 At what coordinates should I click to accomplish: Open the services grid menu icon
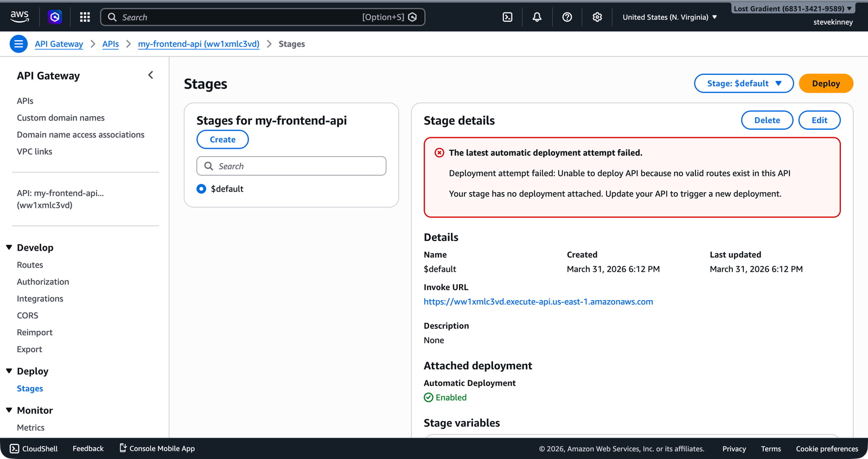click(x=85, y=17)
